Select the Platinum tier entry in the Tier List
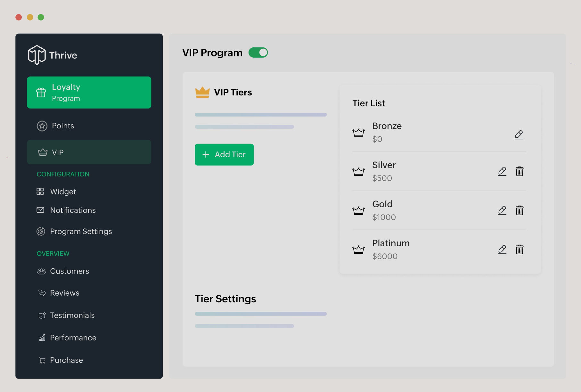Viewport: 581px width, 392px height. (391, 249)
